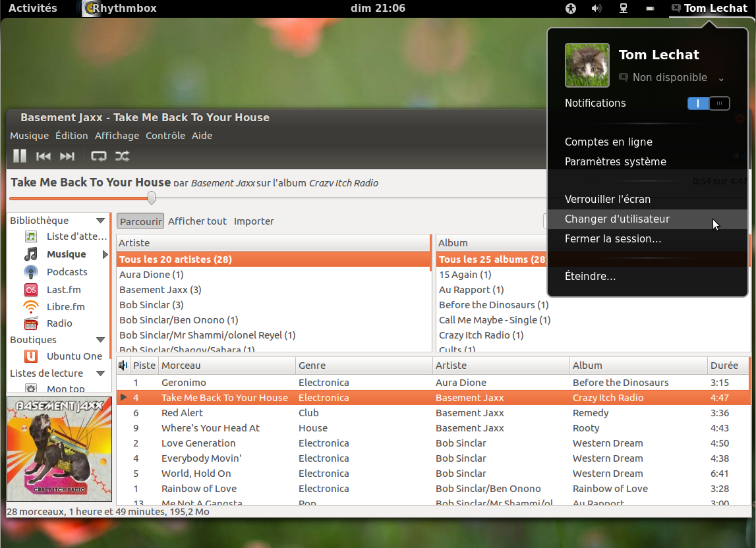
Task: Click the Activités button
Action: [33, 8]
